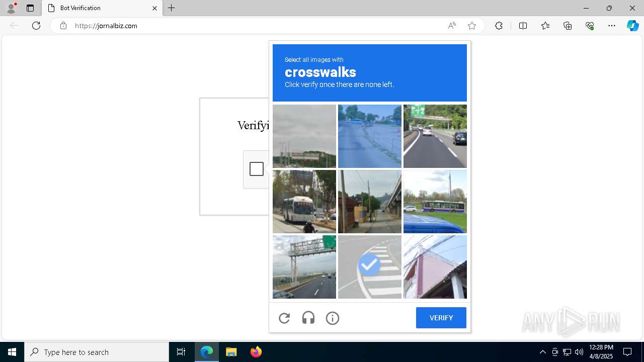Click the reCAPTCHA reload challenge icon
The image size is (644, 362).
coord(284,318)
